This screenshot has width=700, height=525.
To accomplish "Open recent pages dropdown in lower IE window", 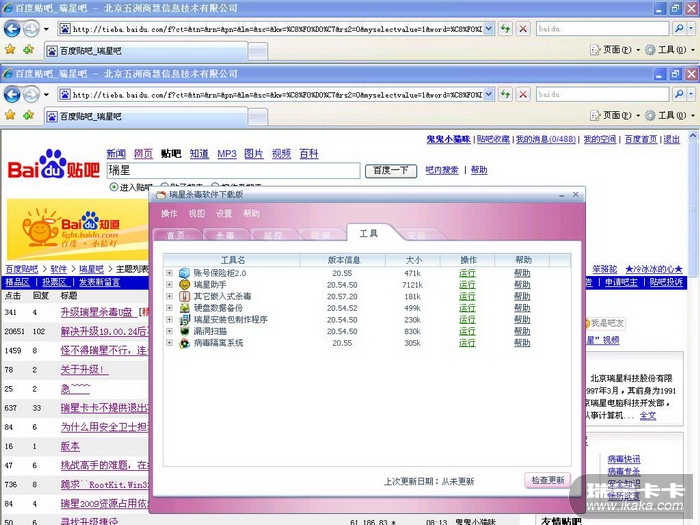I will point(46,95).
